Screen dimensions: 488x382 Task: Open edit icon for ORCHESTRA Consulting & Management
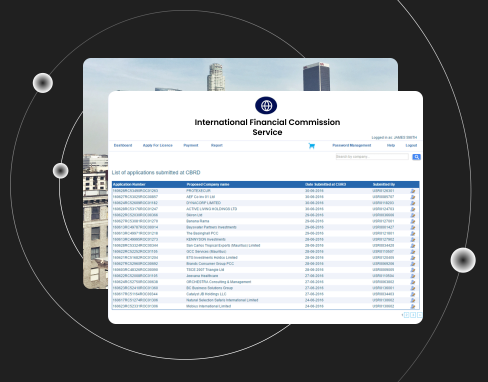click(413, 282)
